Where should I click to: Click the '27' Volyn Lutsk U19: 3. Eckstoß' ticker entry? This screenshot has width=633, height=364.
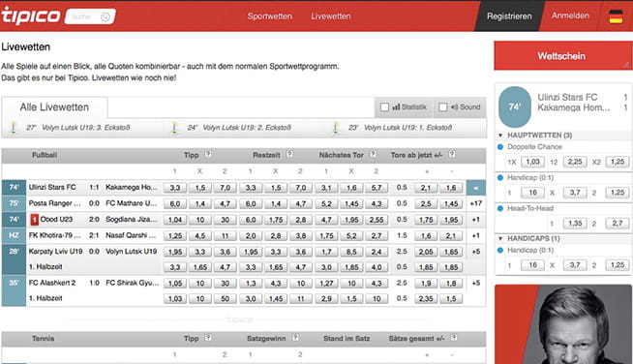pos(77,128)
